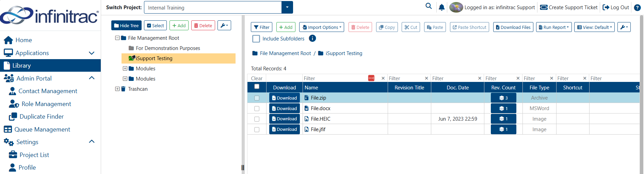
Task: Click Create Support Ticket link
Action: 569,7
